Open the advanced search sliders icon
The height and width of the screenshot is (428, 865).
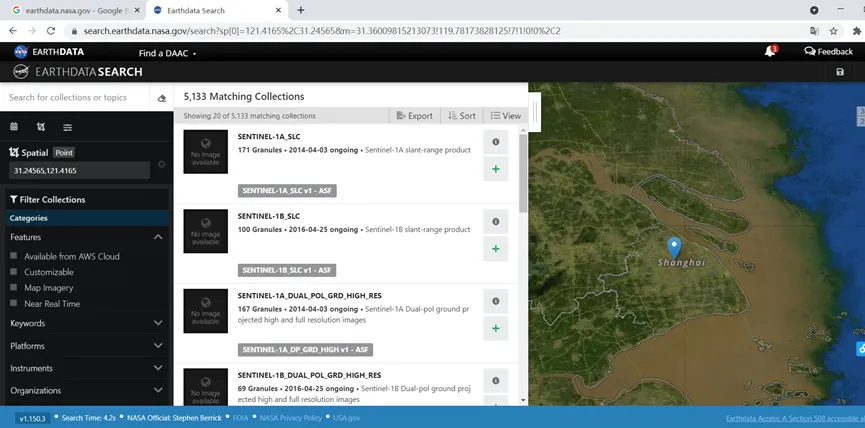[67, 127]
